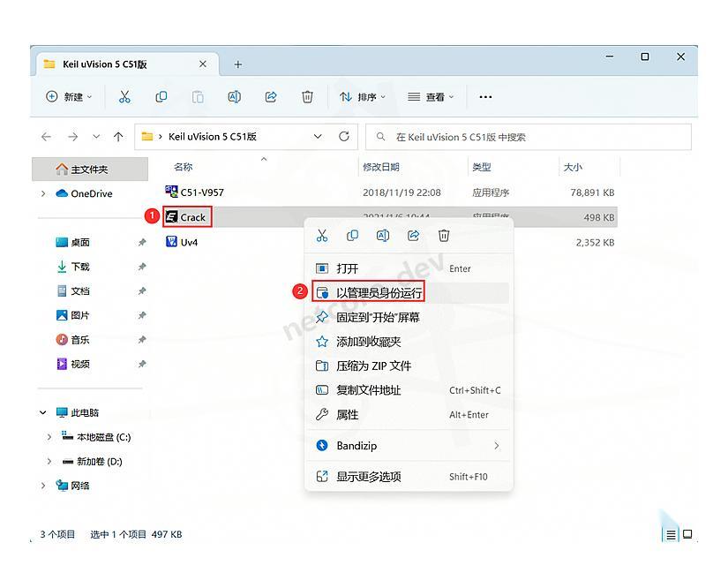Delete "Crack" using the context menu trash icon
This screenshot has width=728, height=588.
[x=444, y=236]
